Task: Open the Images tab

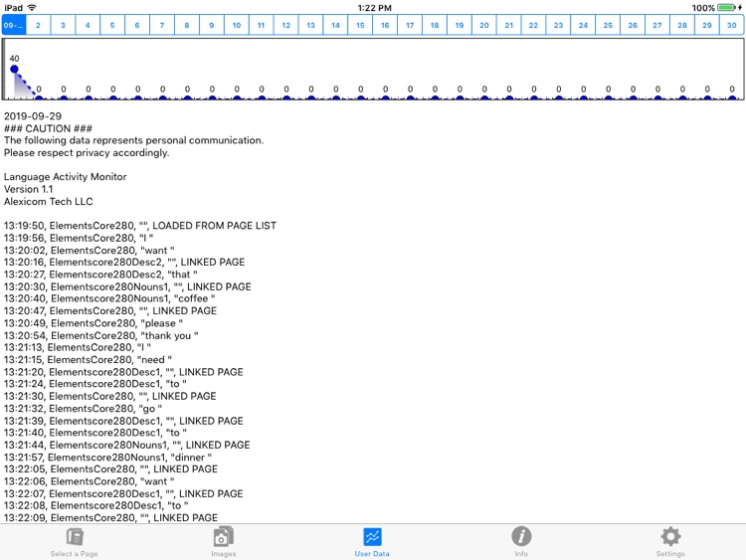Action: (x=223, y=542)
